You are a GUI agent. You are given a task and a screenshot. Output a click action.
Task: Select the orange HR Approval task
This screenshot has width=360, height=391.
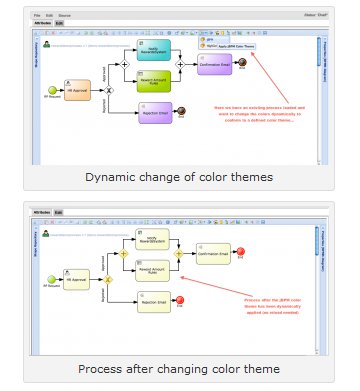click(x=77, y=90)
